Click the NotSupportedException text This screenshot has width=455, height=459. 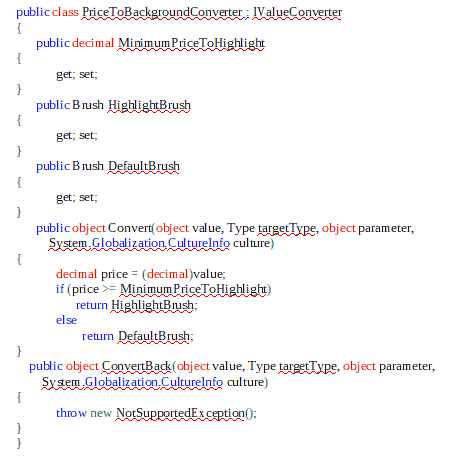[180, 413]
